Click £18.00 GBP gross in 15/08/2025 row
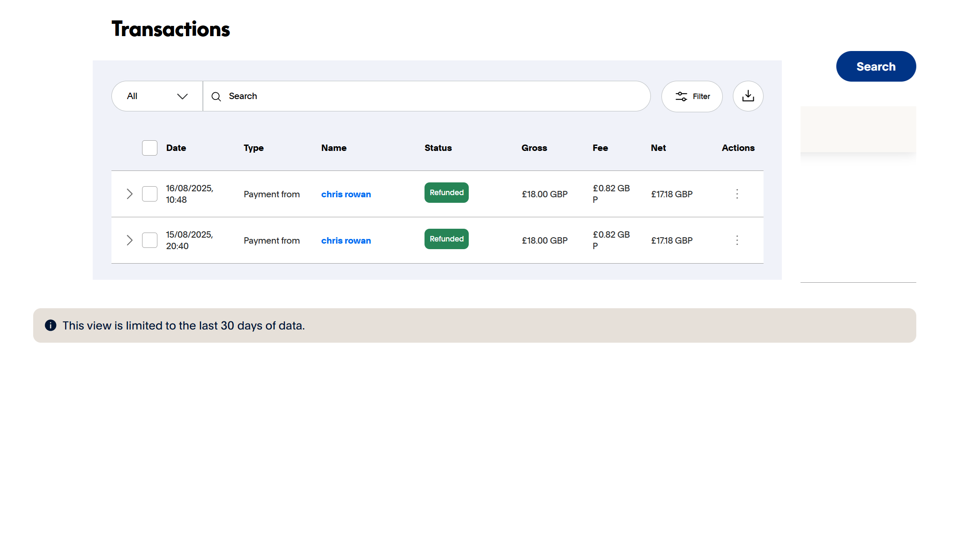 tap(544, 241)
